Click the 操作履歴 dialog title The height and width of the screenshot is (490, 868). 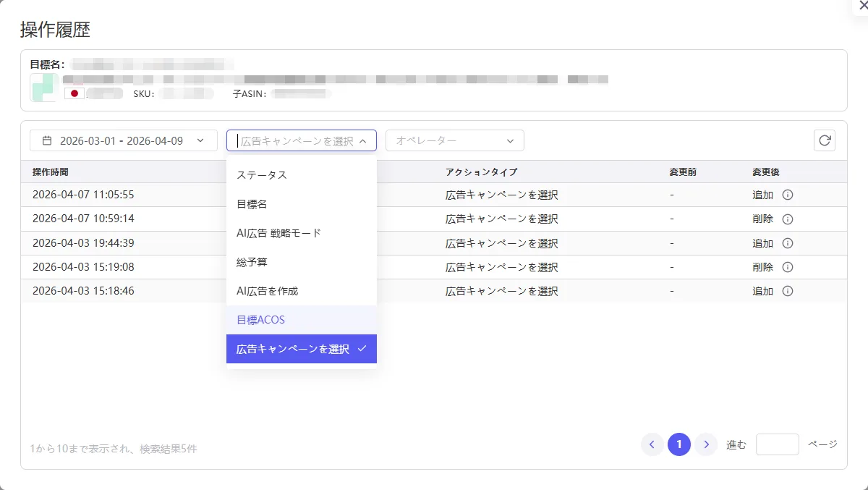[x=55, y=30]
